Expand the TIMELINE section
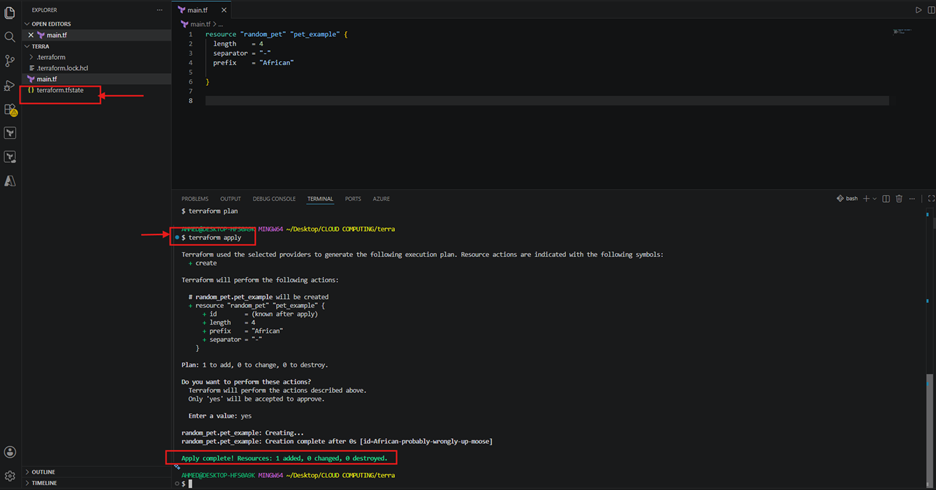Viewport: 936px width, 490px height. (x=44, y=483)
